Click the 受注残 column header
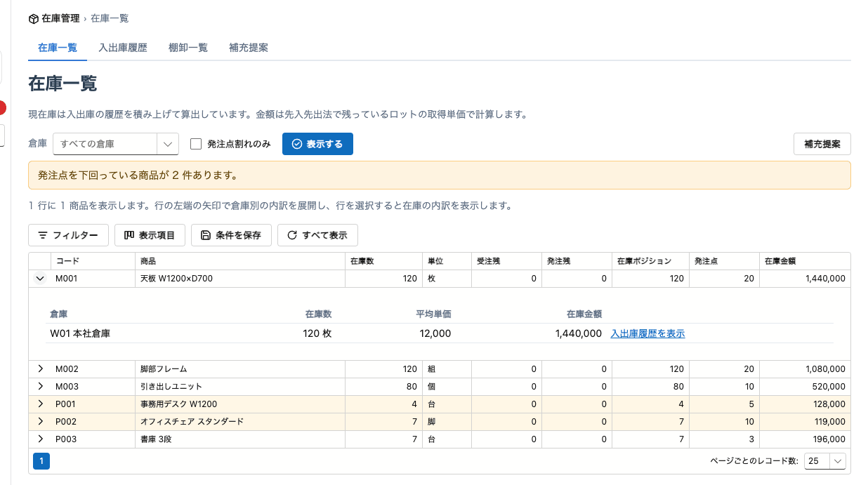 [507, 261]
